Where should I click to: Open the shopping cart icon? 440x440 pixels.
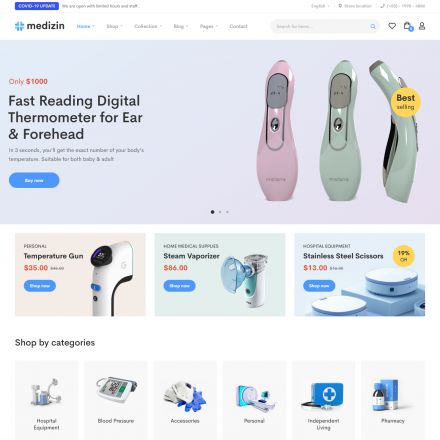click(x=408, y=26)
